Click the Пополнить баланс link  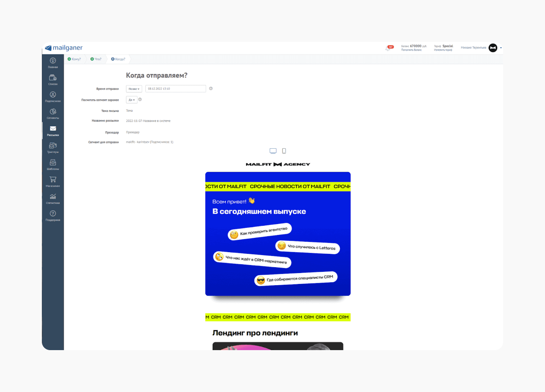tap(411, 50)
